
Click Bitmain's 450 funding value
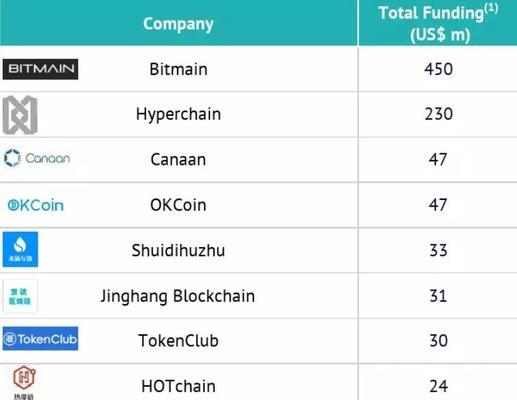pos(438,69)
